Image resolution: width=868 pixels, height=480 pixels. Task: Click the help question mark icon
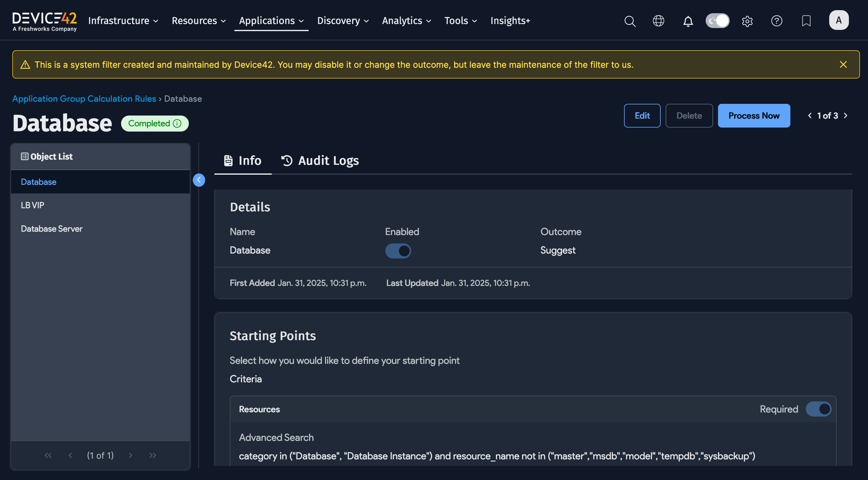click(776, 21)
